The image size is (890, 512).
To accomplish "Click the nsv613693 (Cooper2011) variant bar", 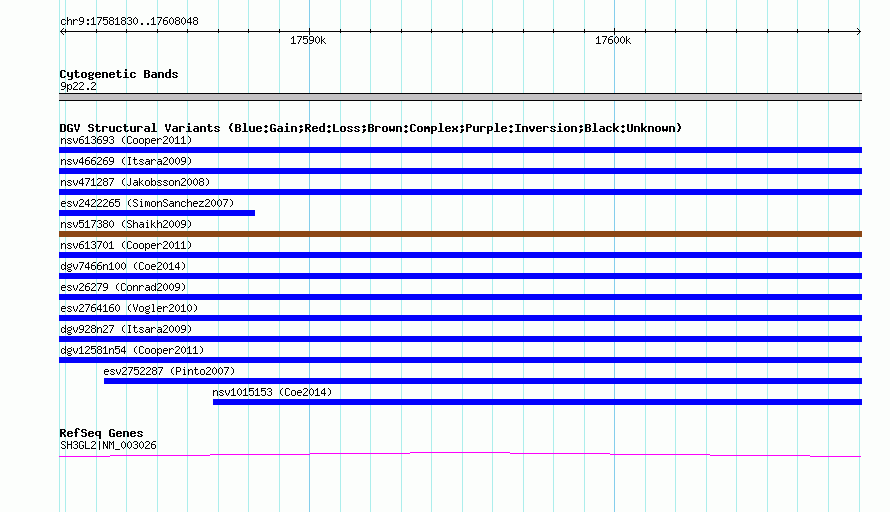I will click(x=460, y=150).
